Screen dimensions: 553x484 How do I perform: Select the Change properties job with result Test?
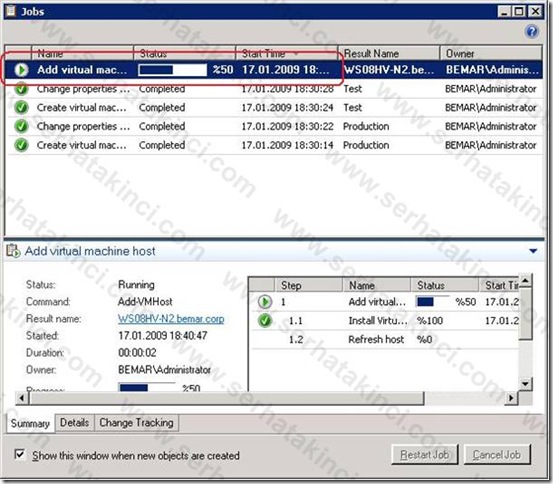click(x=274, y=89)
